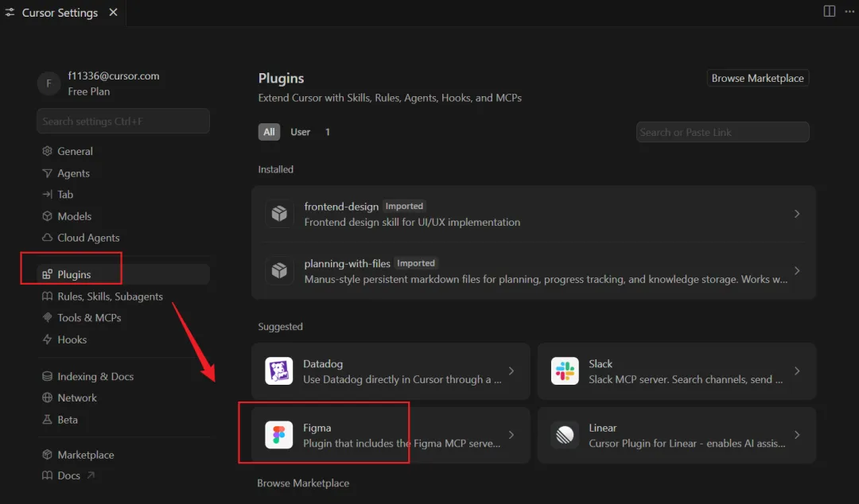
Task: Open Figma plugin details chevron
Action: coord(511,435)
